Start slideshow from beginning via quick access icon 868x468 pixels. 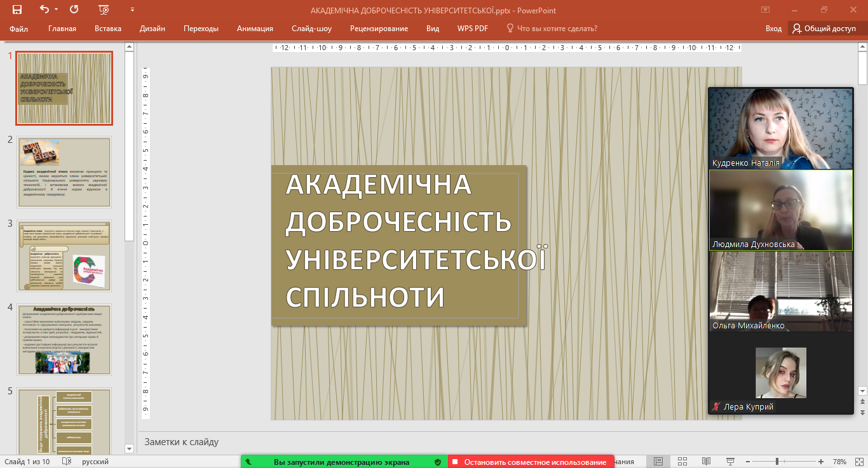[104, 10]
